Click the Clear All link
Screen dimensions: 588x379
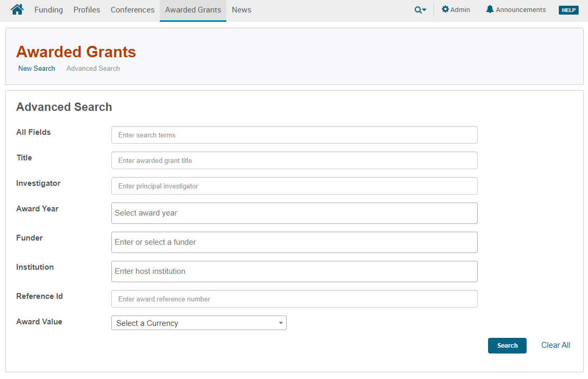[x=556, y=345]
